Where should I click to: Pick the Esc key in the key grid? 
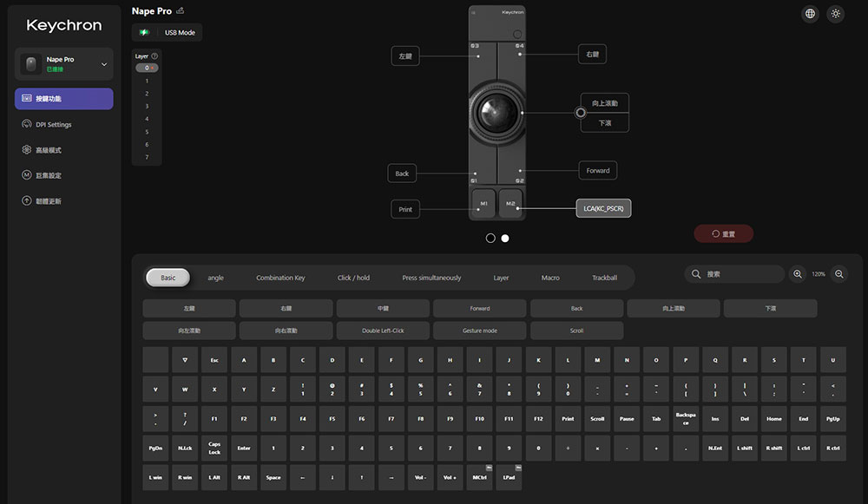(x=214, y=360)
